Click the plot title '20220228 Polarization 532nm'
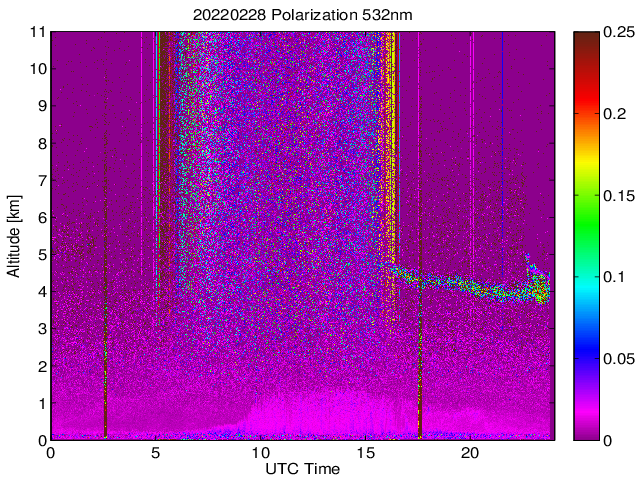 click(x=302, y=15)
